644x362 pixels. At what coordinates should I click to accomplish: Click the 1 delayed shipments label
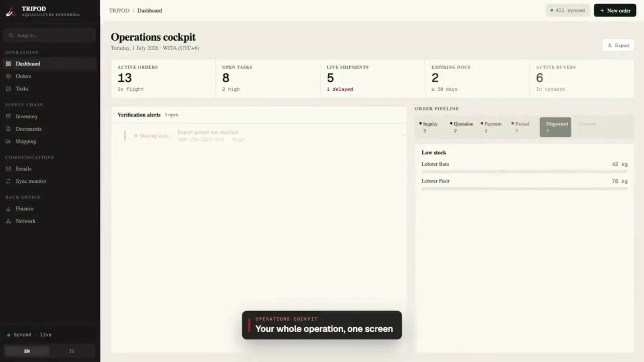click(x=340, y=89)
